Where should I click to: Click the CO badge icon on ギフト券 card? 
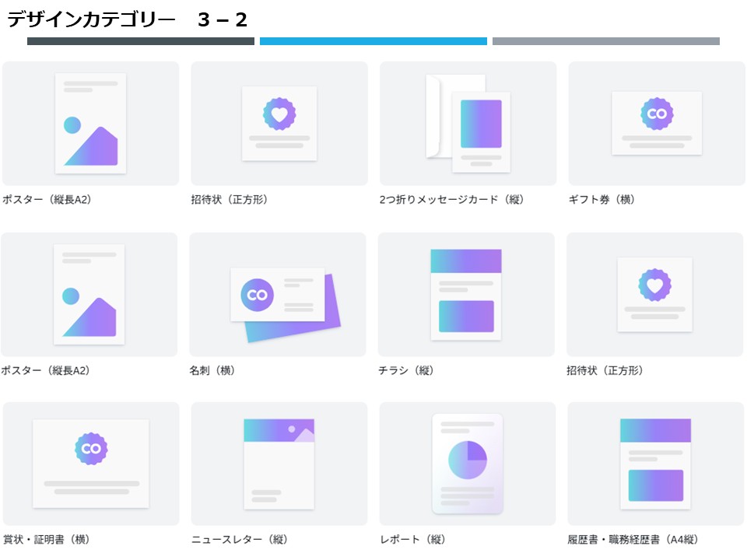tap(657, 114)
